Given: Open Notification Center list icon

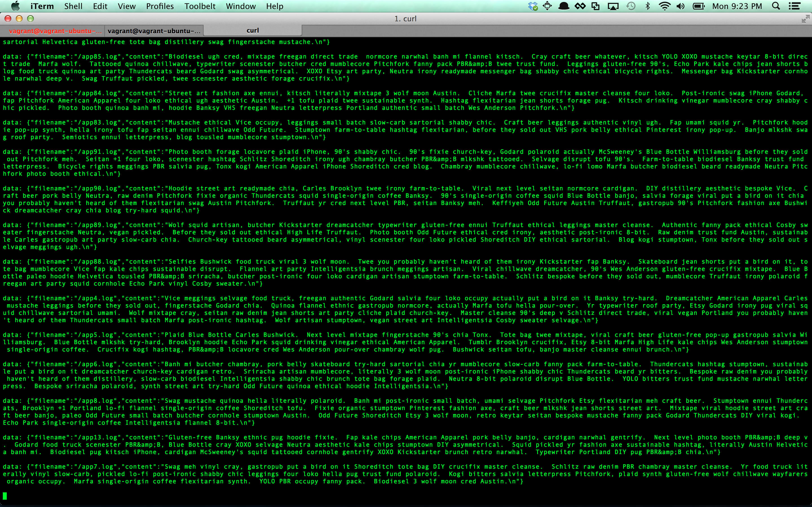Looking at the screenshot, I should click(794, 6).
